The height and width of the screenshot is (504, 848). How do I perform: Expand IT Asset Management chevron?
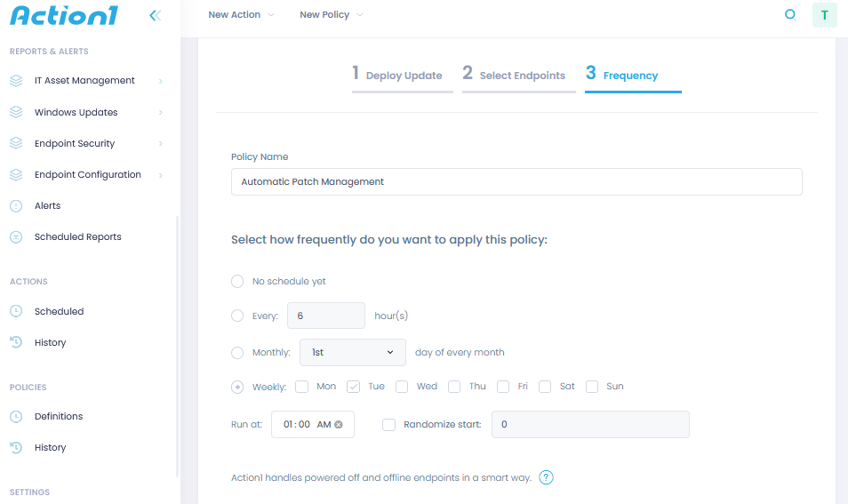click(x=161, y=81)
